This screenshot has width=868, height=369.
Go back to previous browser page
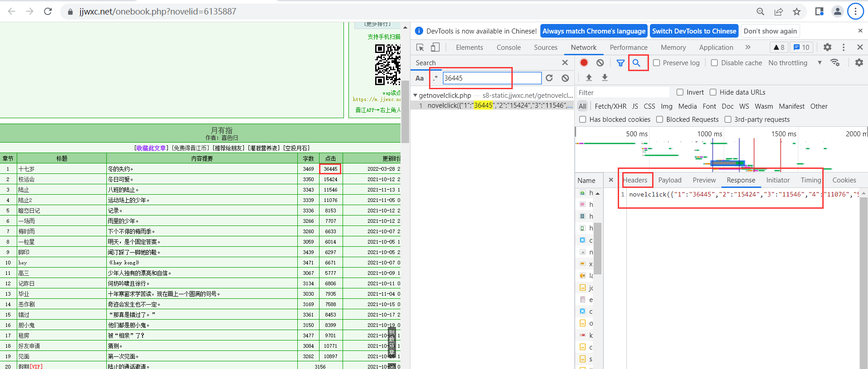pyautogui.click(x=12, y=11)
